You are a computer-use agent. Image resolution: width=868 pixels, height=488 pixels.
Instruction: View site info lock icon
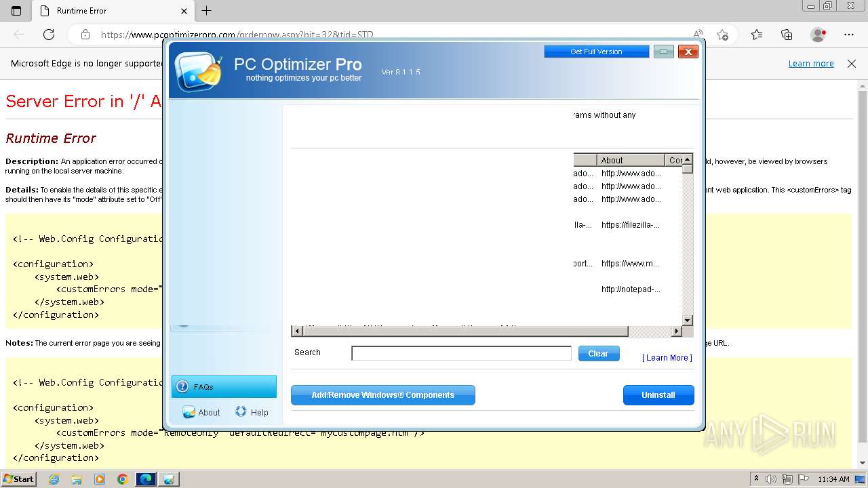coord(85,35)
